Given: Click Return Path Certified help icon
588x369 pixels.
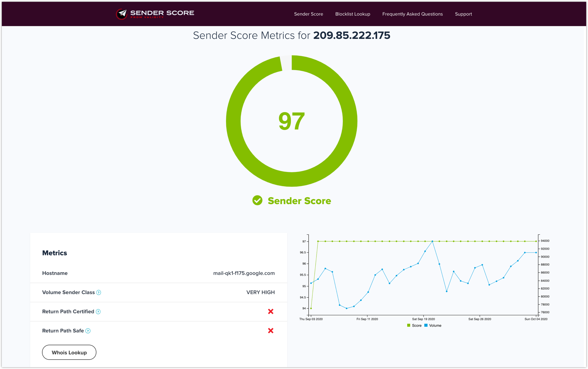Looking at the screenshot, I should pos(98,312).
